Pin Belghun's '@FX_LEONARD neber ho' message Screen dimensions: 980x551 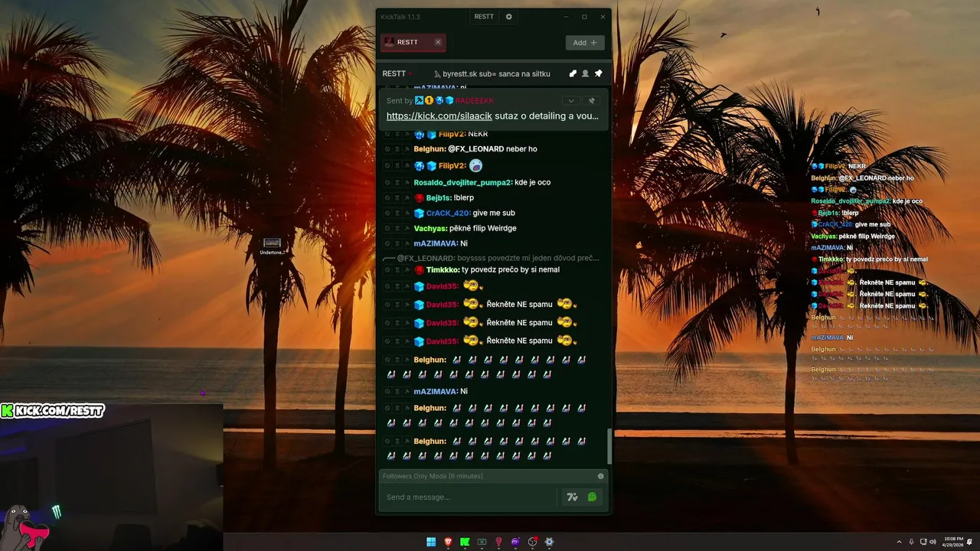407,149
